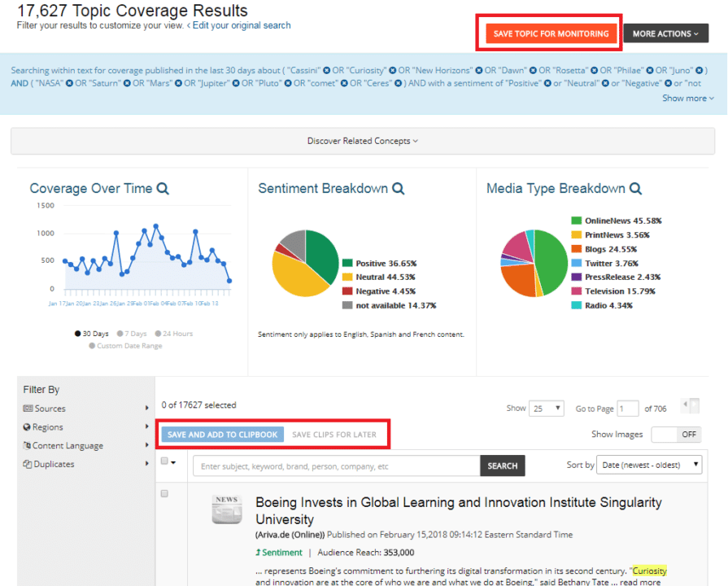
Task: Expand the Content Language filter
Action: click(86, 446)
